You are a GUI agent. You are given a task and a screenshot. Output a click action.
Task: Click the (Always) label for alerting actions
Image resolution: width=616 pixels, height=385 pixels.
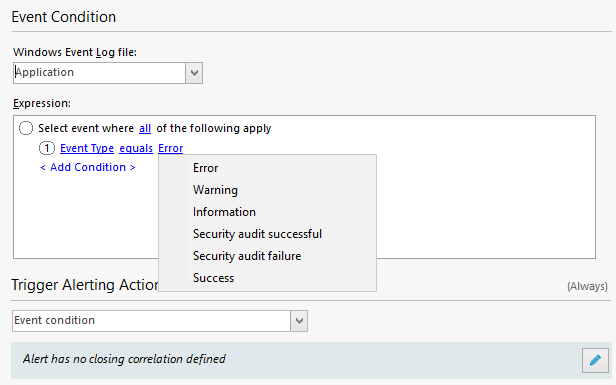click(x=587, y=286)
